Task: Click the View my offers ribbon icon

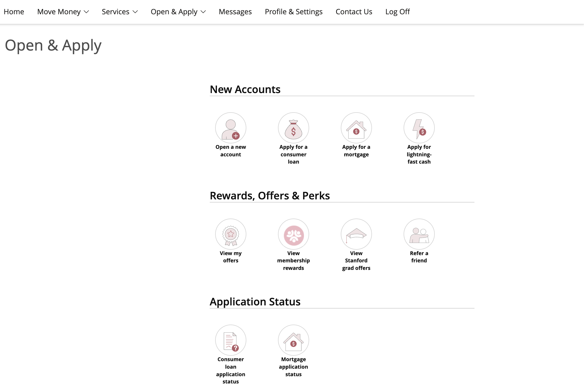Action: point(230,234)
